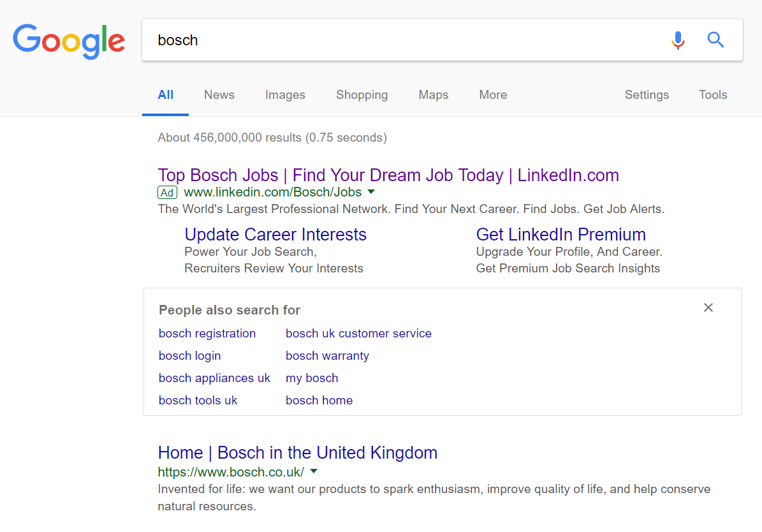Open search Tools
The height and width of the screenshot is (532, 762).
pyautogui.click(x=713, y=95)
